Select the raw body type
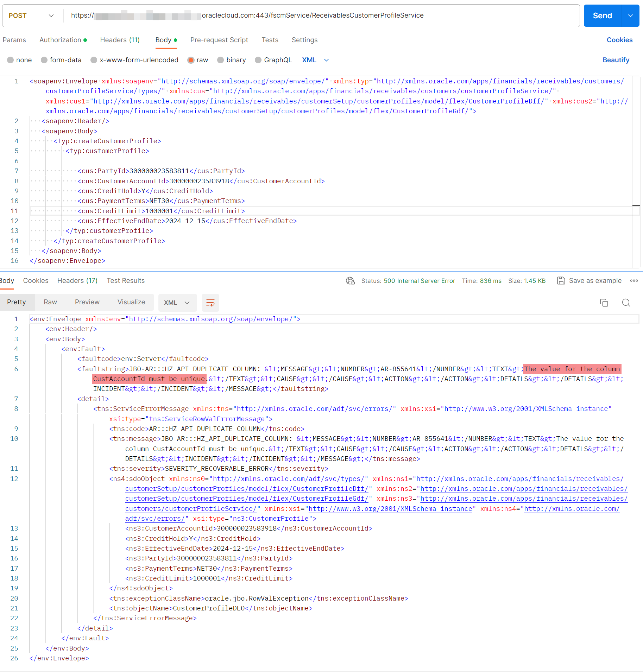This screenshot has height=672, width=643. pyautogui.click(x=198, y=60)
